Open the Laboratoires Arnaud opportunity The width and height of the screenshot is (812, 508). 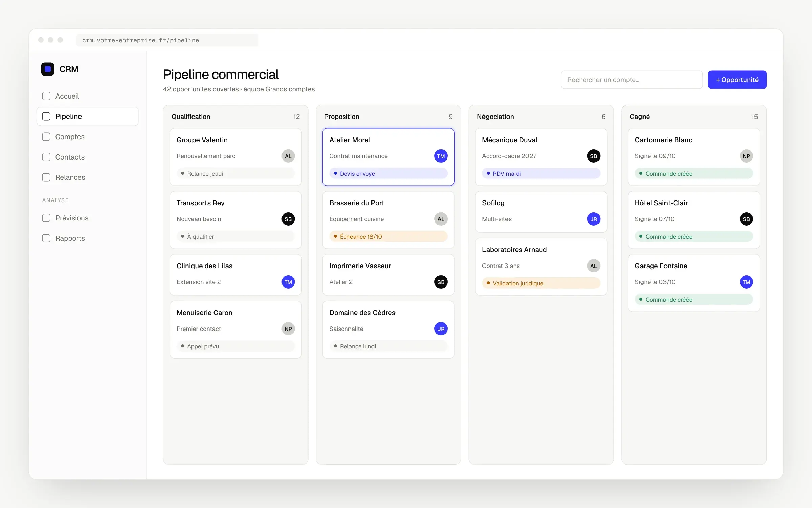click(541, 267)
